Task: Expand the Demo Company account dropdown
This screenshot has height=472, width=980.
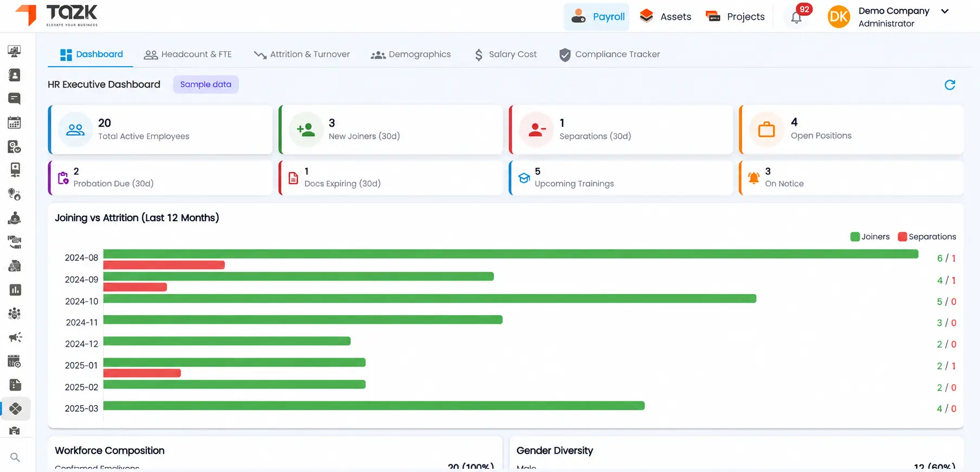Action: [x=945, y=11]
